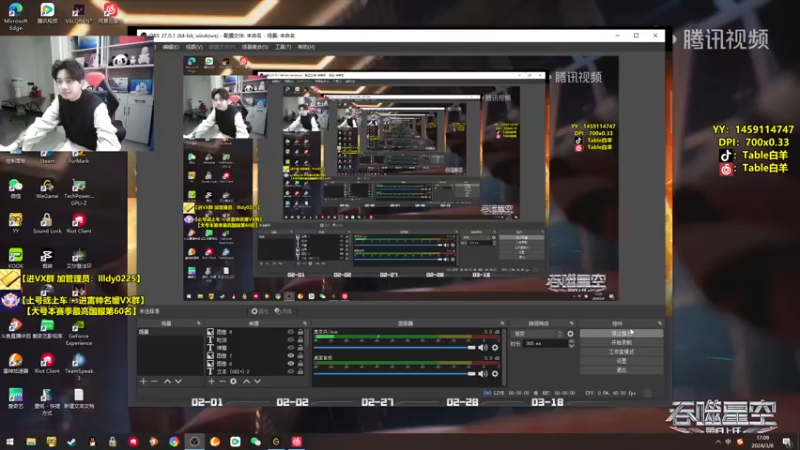
Task: Adjust the 桌面音频 volume slider
Action: coord(394,373)
